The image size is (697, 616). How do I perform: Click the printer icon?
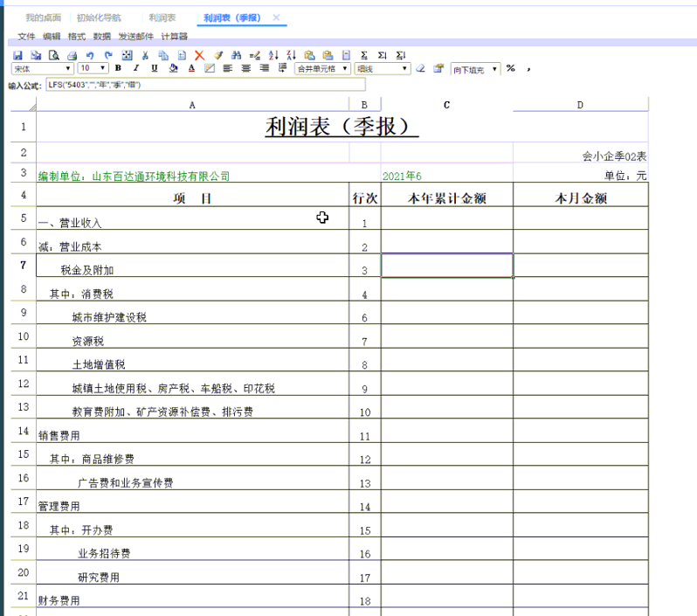click(x=72, y=55)
